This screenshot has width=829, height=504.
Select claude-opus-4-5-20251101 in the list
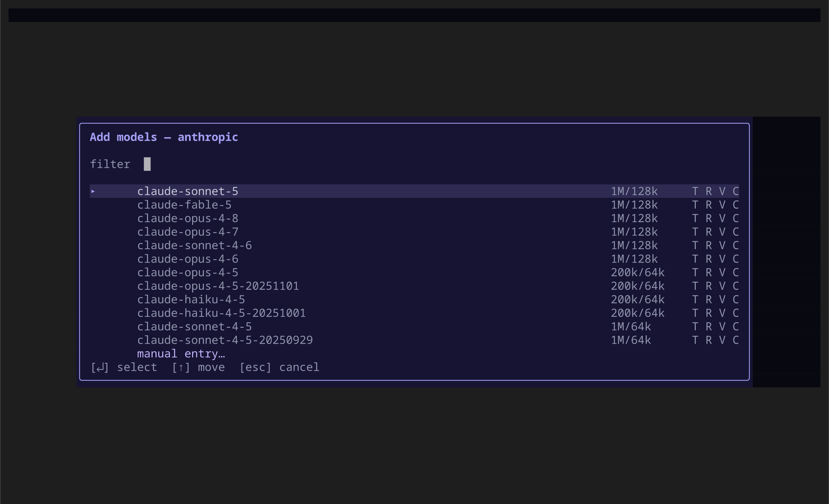point(414,286)
